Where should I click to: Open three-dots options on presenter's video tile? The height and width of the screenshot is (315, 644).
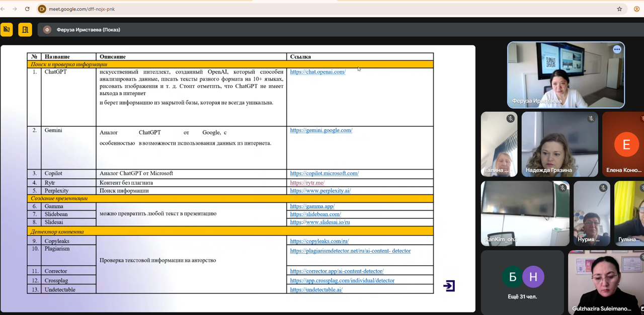pos(617,49)
